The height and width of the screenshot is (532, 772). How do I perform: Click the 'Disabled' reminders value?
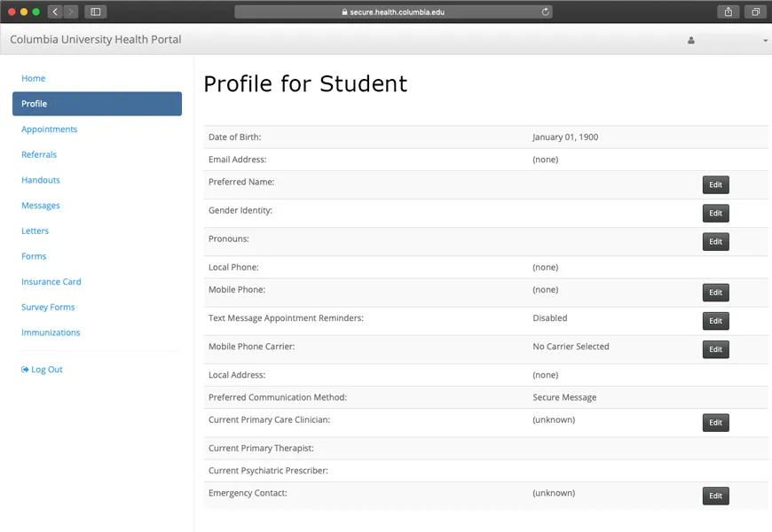(x=550, y=318)
